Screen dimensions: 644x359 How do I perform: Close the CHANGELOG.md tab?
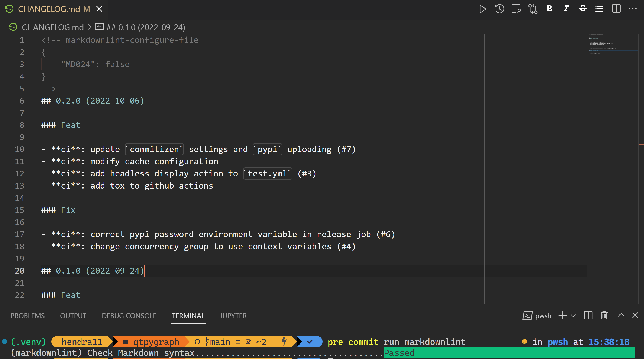99,9
